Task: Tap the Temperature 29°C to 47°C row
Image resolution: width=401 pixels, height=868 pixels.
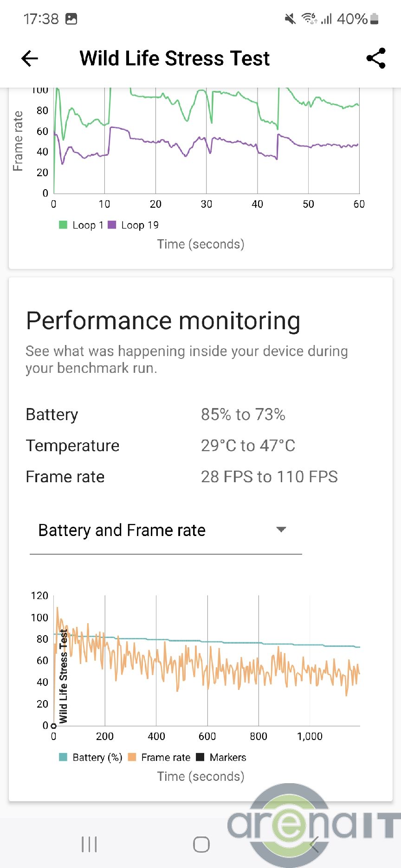Action: click(x=160, y=446)
